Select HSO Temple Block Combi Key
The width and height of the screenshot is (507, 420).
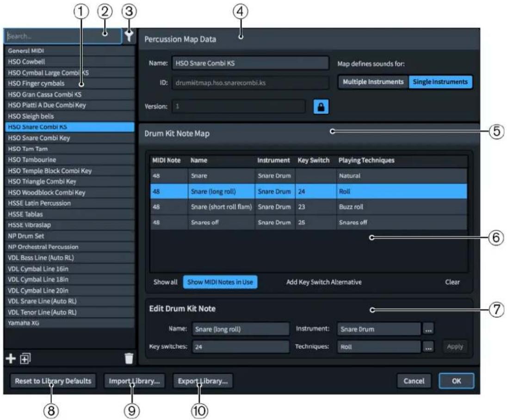pyautogui.click(x=69, y=170)
